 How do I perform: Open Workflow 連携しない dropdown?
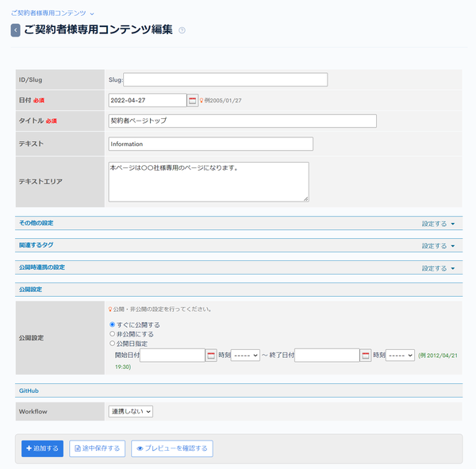pos(131,411)
